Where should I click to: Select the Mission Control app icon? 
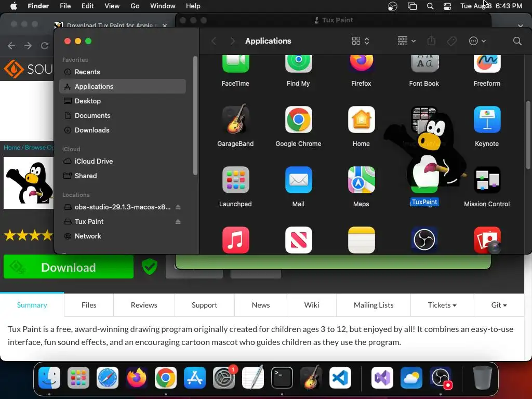pos(487,180)
